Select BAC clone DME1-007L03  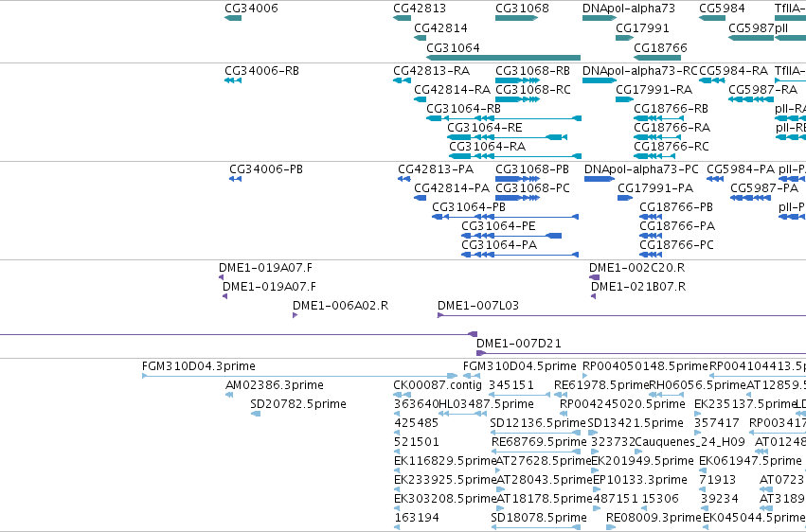pyautogui.click(x=478, y=306)
